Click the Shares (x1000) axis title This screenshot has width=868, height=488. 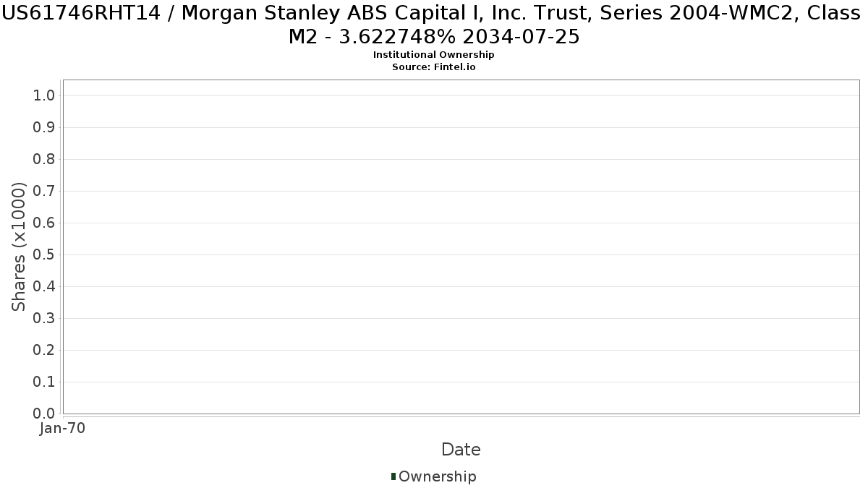coord(19,247)
